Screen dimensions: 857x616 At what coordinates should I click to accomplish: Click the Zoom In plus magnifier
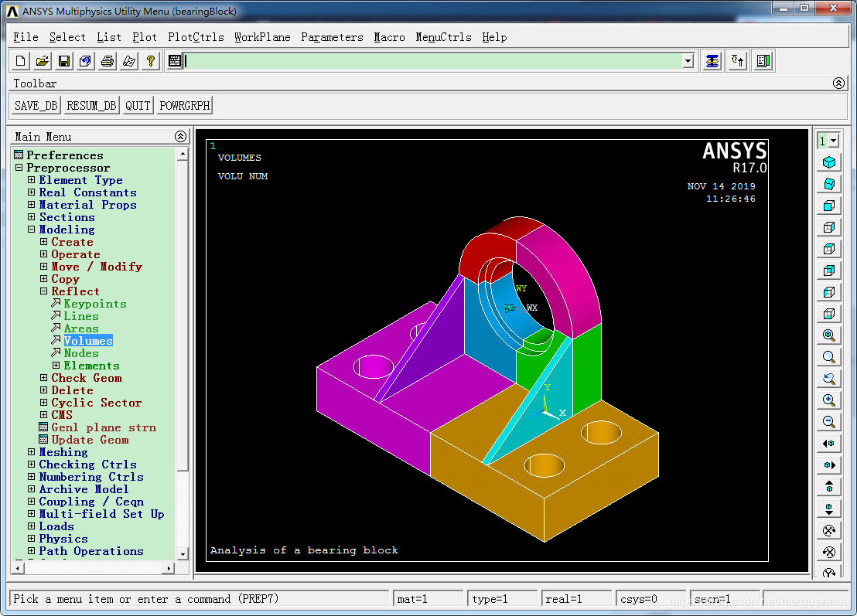click(829, 400)
